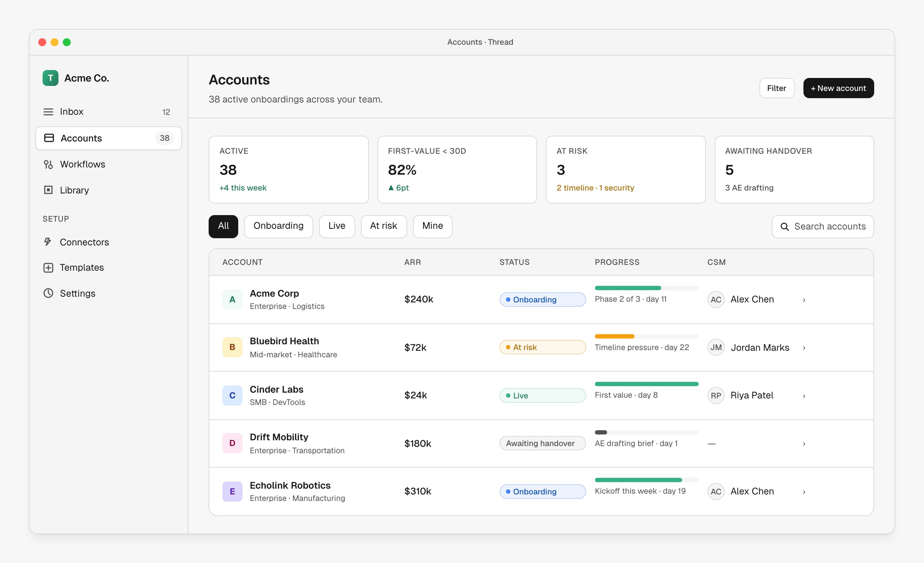The height and width of the screenshot is (563, 924).
Task: Click the Echolink Robotics letter E avatar
Action: pos(232,492)
